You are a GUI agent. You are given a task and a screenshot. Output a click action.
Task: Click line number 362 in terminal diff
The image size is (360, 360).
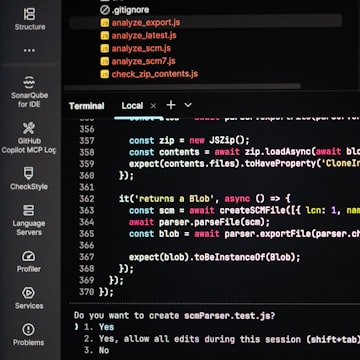[87, 199]
